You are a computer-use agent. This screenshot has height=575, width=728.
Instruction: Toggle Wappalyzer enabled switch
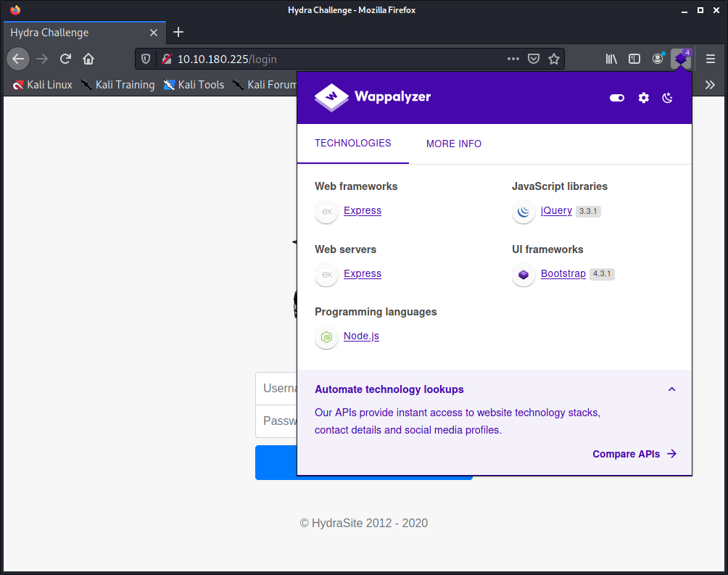[x=617, y=98]
